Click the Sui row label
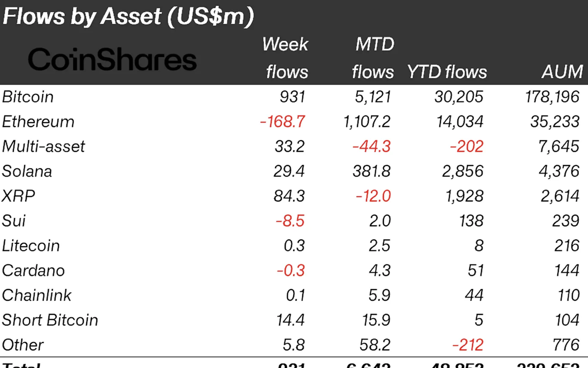 tap(14, 221)
